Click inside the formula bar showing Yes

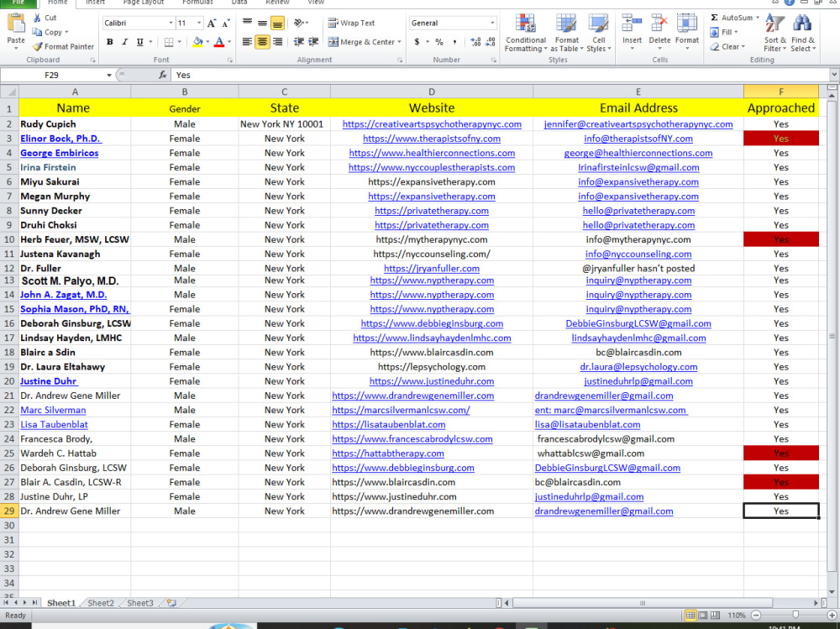pyautogui.click(x=502, y=75)
